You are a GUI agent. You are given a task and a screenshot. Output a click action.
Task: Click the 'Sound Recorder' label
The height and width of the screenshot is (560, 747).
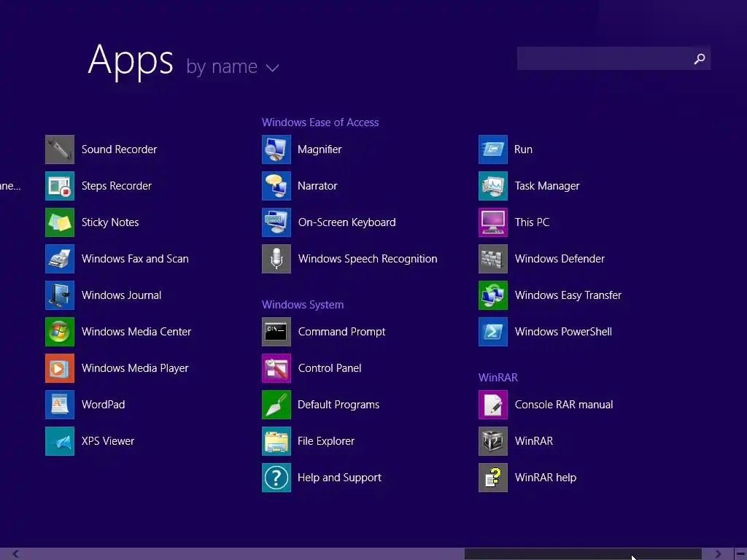tap(119, 149)
